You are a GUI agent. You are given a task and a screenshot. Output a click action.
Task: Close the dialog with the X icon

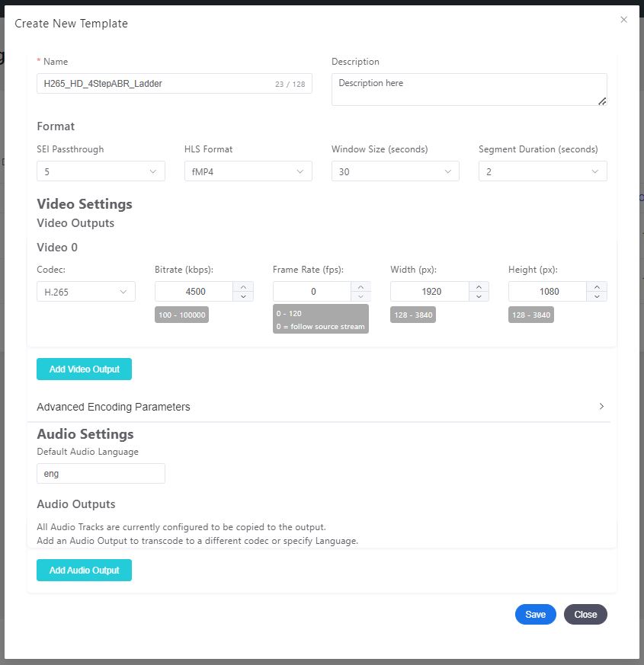click(623, 20)
